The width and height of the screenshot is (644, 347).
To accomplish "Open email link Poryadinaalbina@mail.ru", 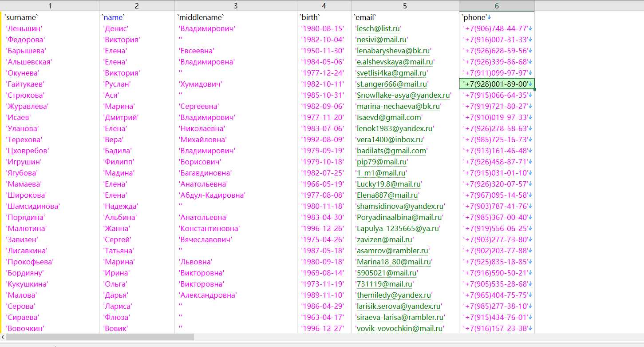I will (399, 217).
